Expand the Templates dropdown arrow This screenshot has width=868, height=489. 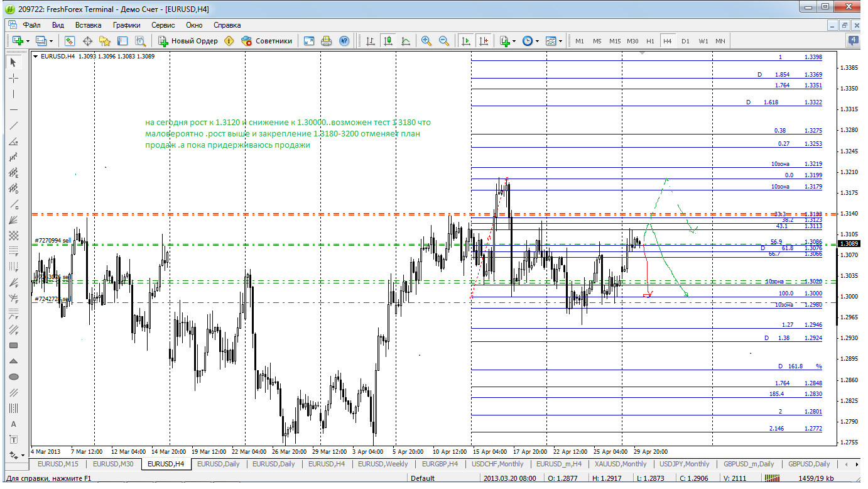(x=560, y=41)
